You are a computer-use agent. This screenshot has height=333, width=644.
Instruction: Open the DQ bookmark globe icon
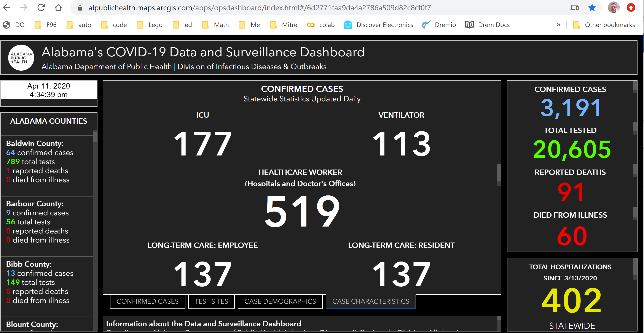point(6,25)
